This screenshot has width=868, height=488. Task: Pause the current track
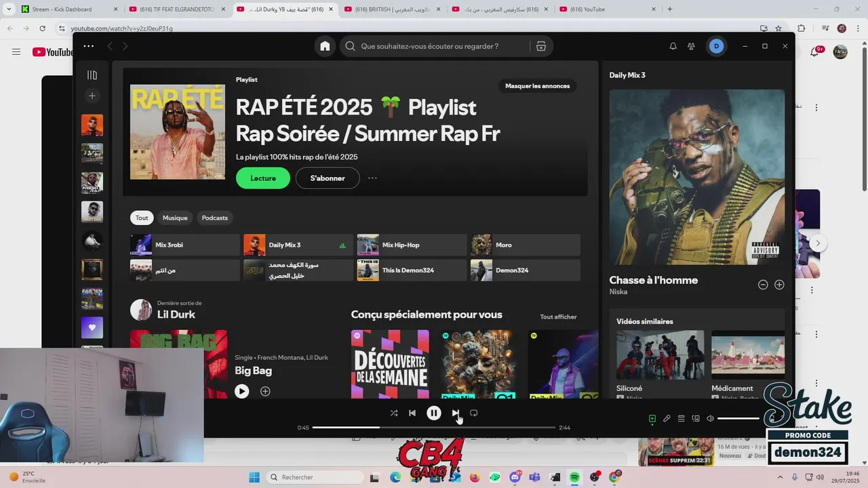pos(434,413)
